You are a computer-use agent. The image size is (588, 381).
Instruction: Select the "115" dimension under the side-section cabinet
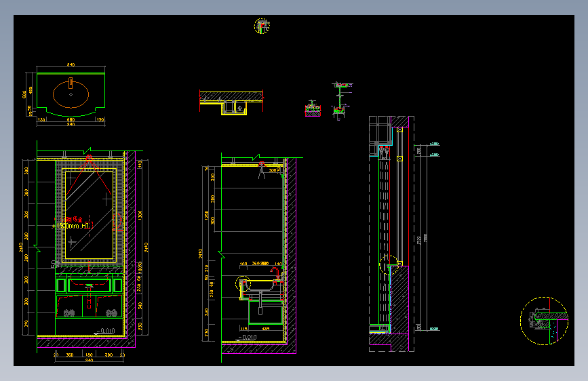coord(244,329)
